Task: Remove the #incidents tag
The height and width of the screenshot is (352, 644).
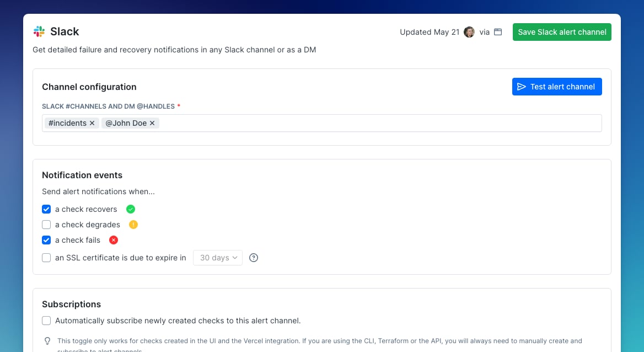Action: pyautogui.click(x=92, y=123)
